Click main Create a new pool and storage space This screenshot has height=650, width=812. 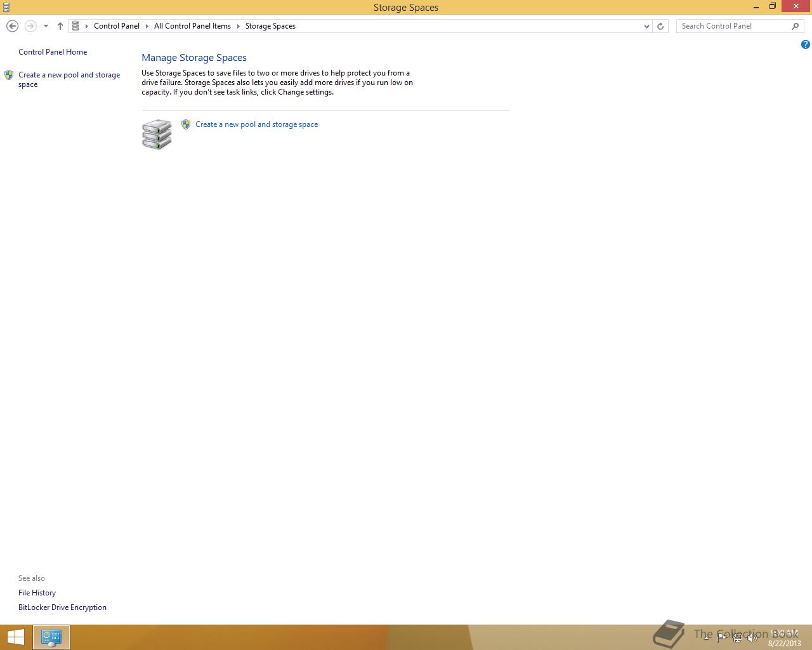[257, 124]
